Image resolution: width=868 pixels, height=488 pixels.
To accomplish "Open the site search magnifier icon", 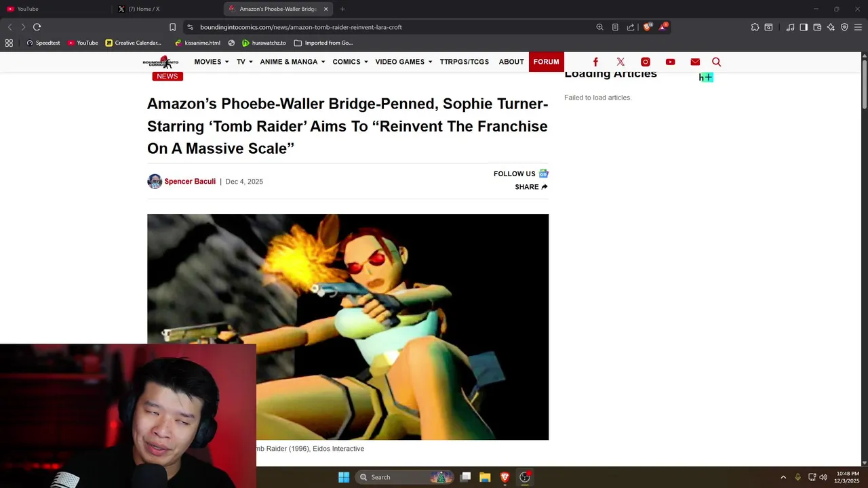I will (716, 62).
